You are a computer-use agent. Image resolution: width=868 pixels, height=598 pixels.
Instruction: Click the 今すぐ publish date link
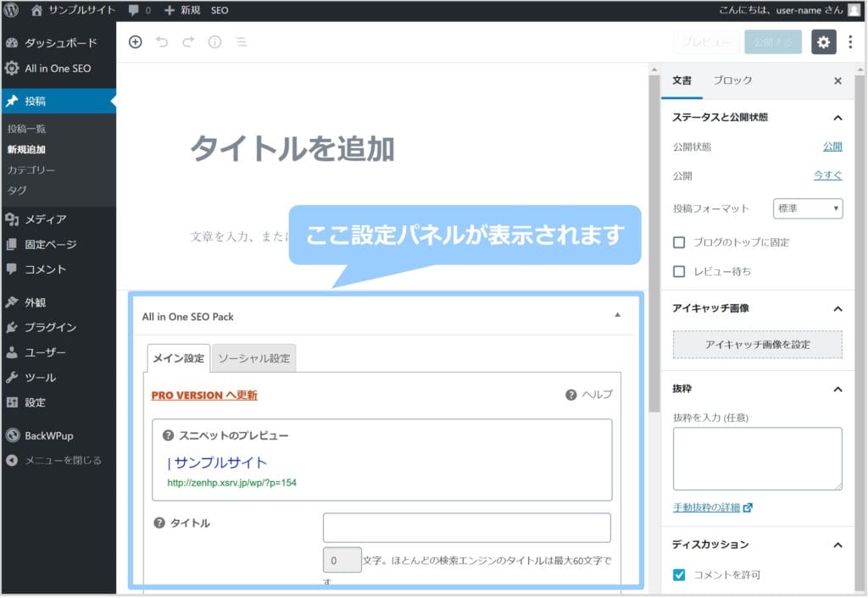tap(827, 175)
